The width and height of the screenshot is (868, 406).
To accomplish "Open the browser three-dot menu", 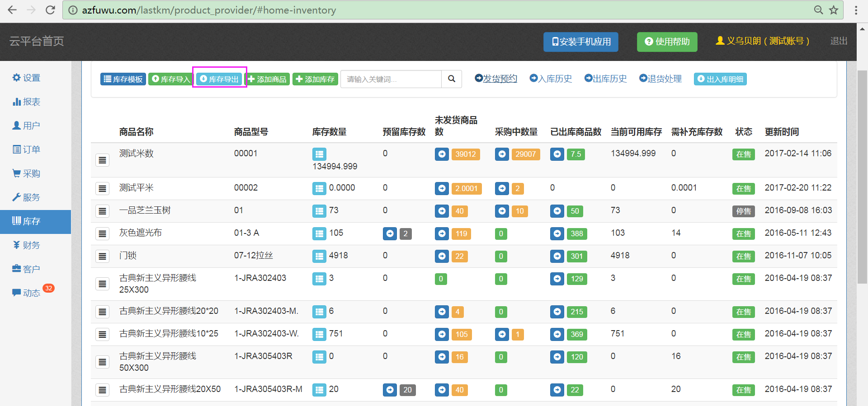I will click(856, 10).
